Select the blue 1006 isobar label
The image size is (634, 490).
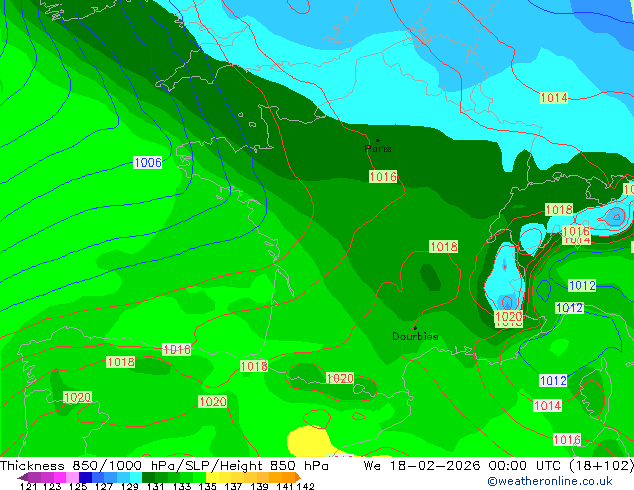tap(148, 163)
